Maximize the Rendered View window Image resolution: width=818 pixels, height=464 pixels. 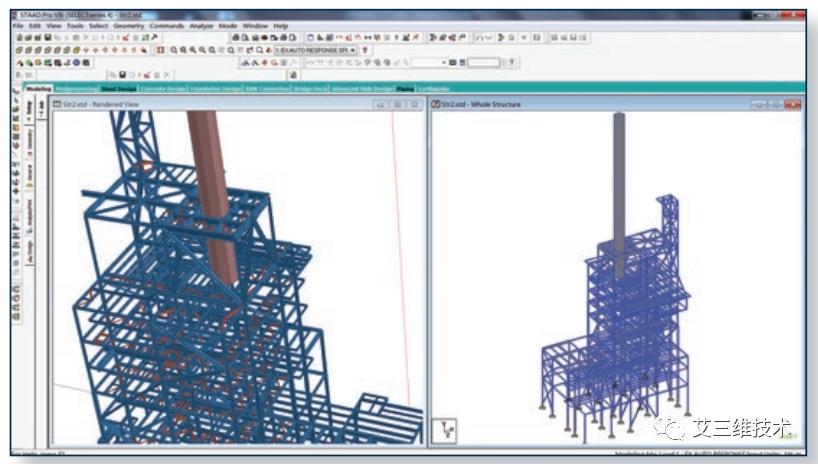[397, 104]
